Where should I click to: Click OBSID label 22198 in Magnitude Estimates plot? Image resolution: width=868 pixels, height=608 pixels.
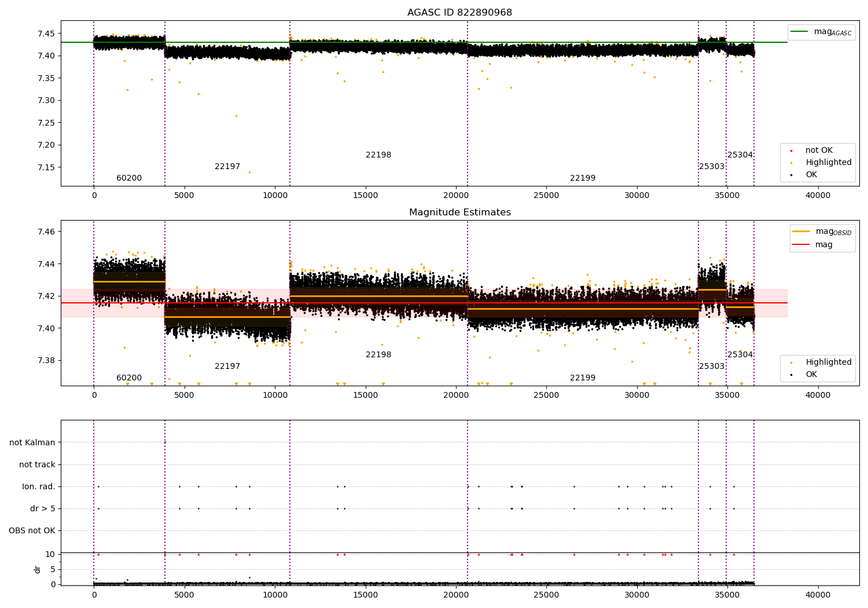378,355
